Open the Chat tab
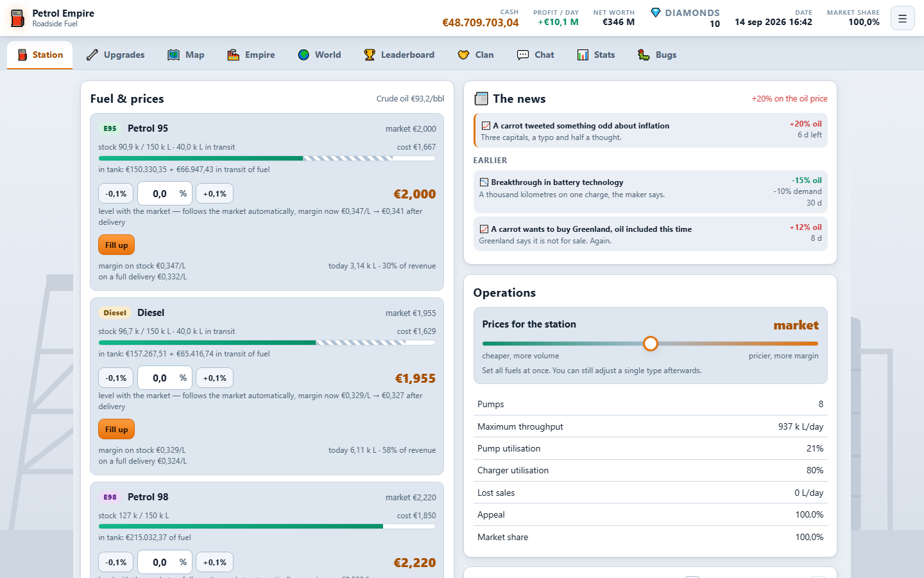 click(x=535, y=55)
